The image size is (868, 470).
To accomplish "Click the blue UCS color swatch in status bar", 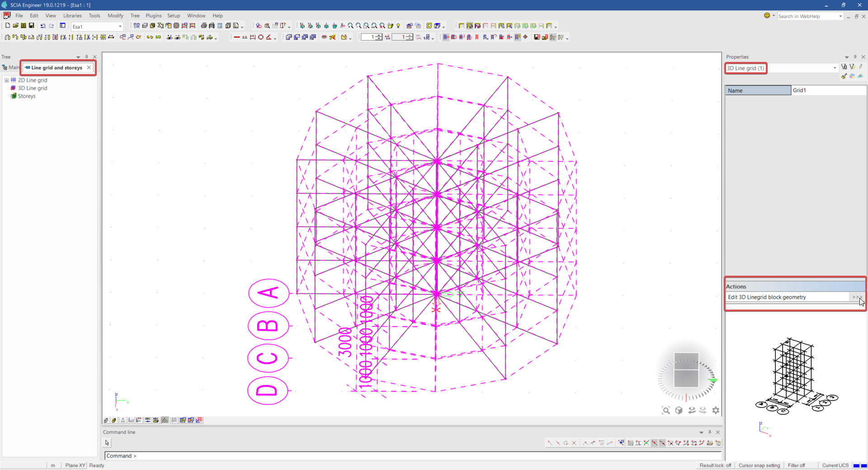I will click(x=856, y=465).
